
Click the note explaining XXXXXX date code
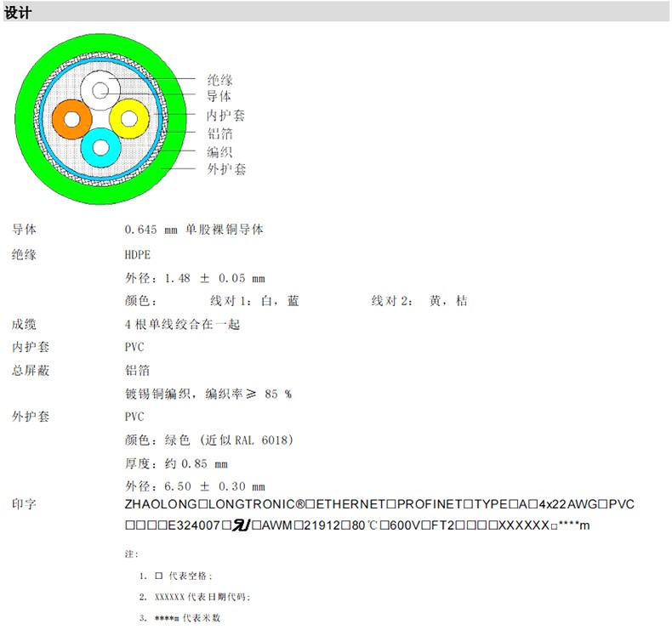[x=196, y=597]
